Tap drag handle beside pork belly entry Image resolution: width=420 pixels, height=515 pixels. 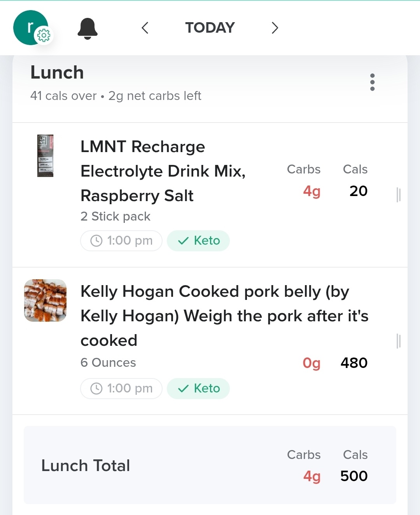[398, 341]
